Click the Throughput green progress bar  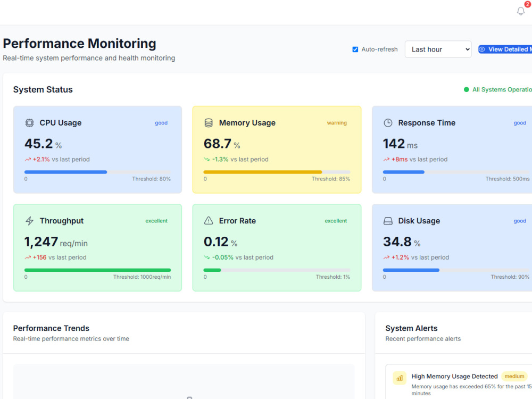pos(97,270)
